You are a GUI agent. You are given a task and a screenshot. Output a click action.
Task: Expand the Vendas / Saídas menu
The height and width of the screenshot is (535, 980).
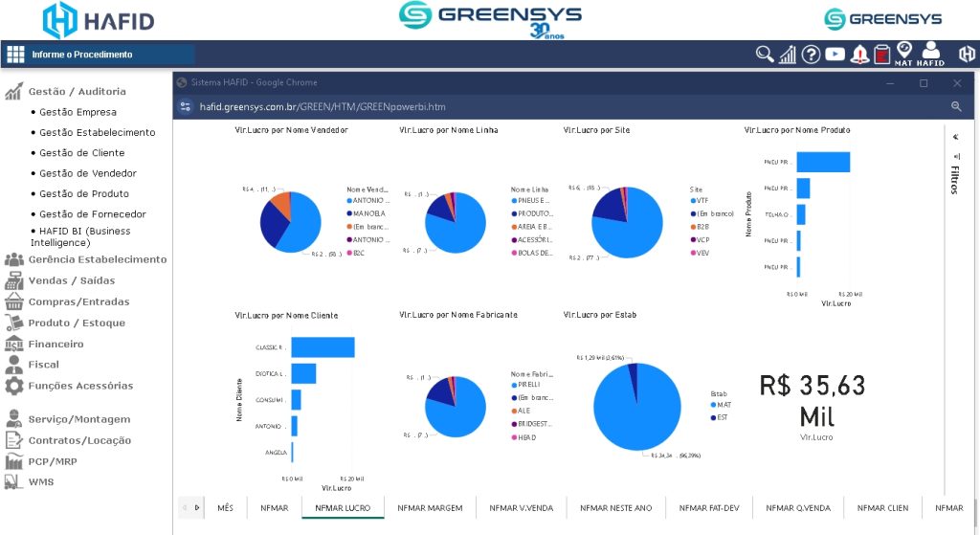click(72, 280)
